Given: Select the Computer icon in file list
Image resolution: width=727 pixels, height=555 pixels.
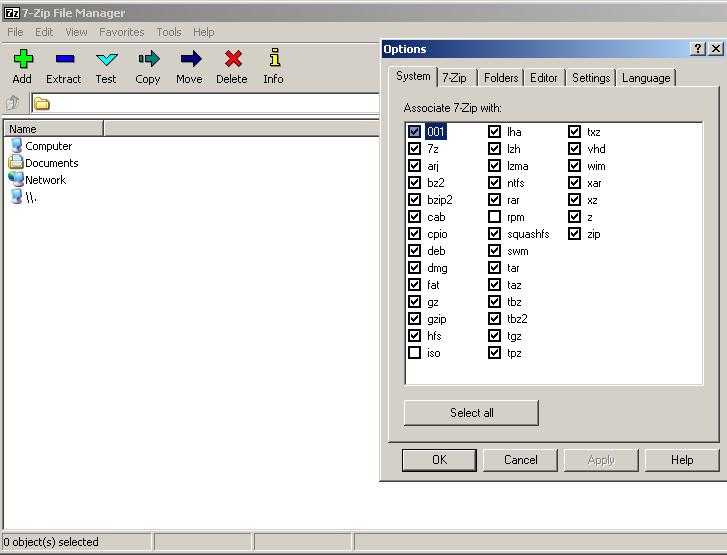Looking at the screenshot, I should pos(16,146).
